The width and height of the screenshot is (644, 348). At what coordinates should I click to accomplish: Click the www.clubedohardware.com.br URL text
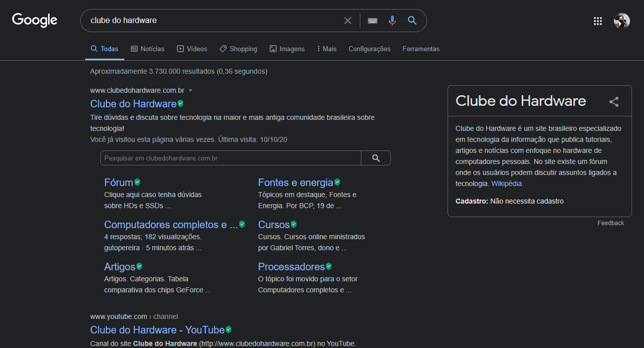[x=137, y=90]
